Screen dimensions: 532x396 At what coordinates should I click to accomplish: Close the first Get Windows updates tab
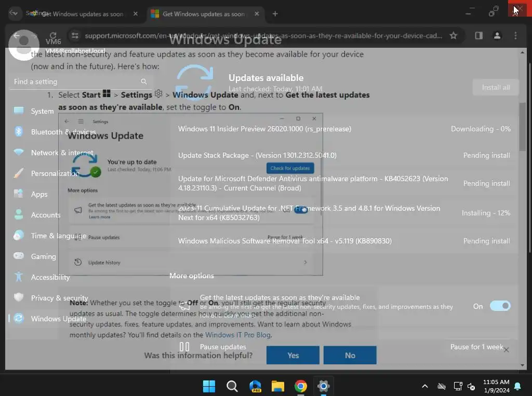(x=136, y=13)
